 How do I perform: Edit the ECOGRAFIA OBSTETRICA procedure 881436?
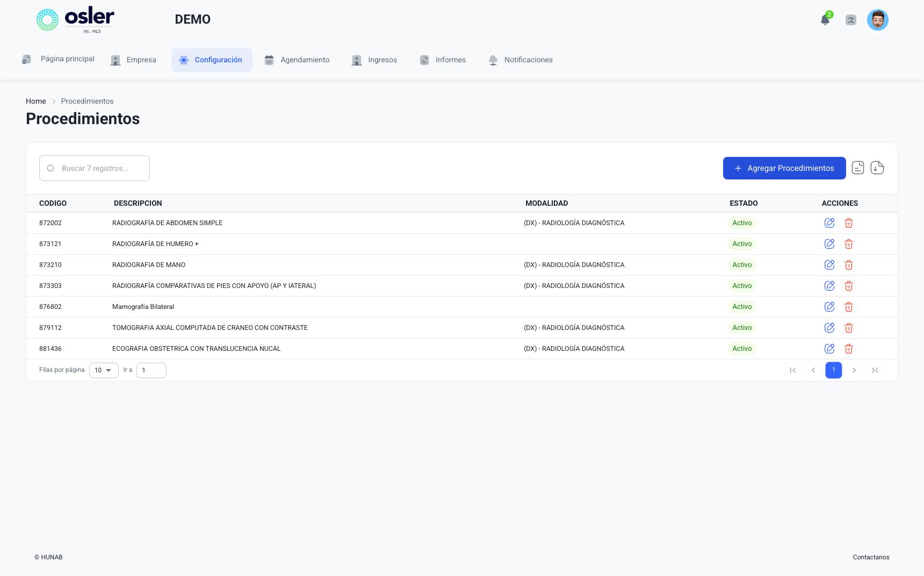(829, 349)
